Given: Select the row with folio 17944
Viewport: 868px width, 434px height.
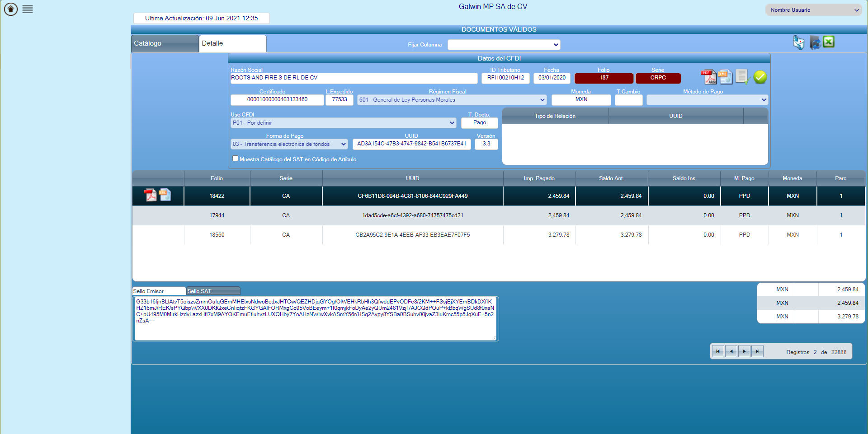Looking at the screenshot, I should pos(499,215).
